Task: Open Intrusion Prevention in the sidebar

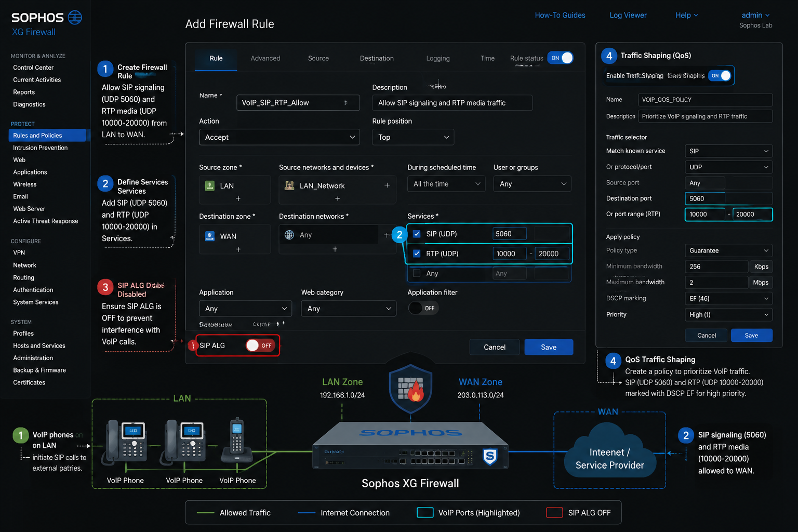Action: [x=41, y=148]
